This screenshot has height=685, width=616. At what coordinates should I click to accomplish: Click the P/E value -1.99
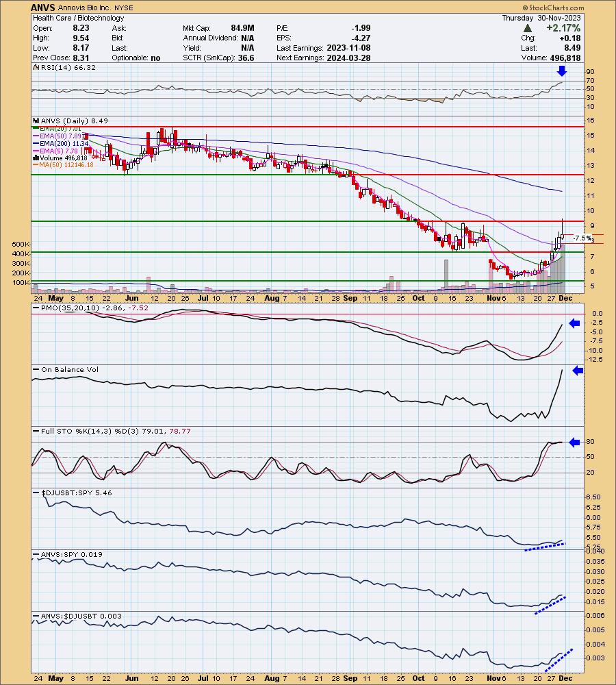point(361,28)
